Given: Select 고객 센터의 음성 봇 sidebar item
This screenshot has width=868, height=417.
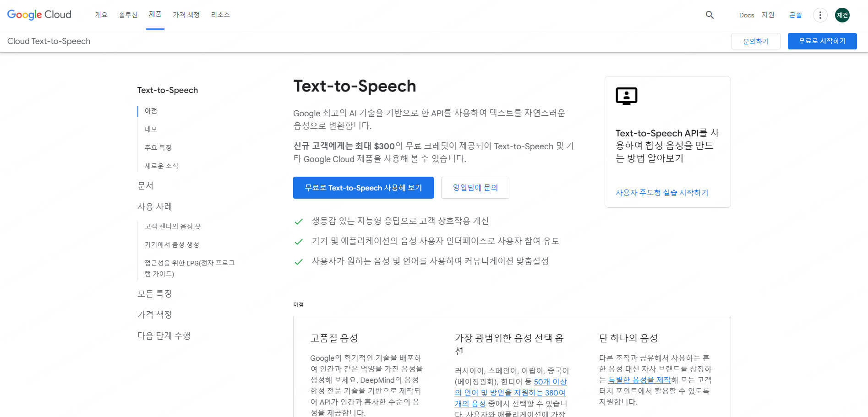Looking at the screenshot, I should click(x=173, y=226).
